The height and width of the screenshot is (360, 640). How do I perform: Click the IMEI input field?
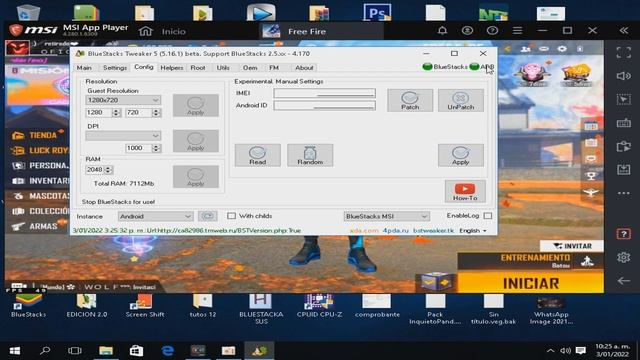(x=324, y=93)
